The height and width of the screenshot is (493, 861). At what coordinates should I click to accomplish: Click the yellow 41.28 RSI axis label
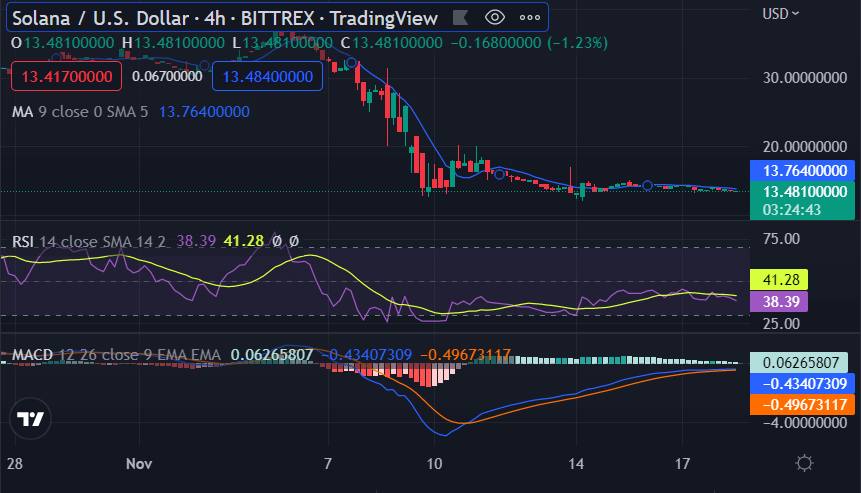(779, 280)
